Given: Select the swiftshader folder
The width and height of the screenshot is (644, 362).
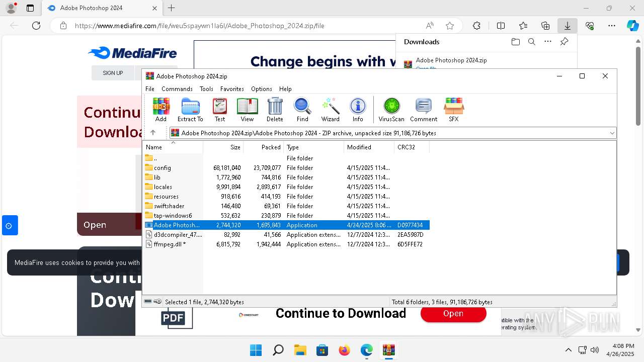Looking at the screenshot, I should tap(287, 206).
